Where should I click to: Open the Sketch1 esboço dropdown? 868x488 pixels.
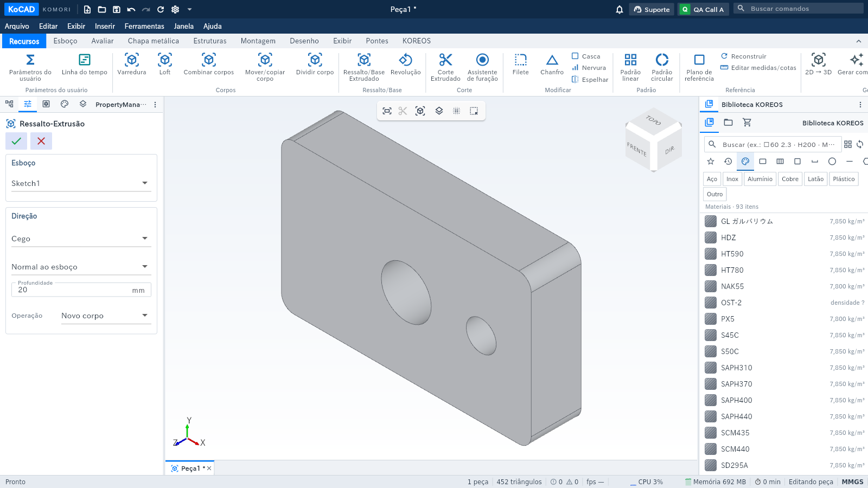coord(81,183)
